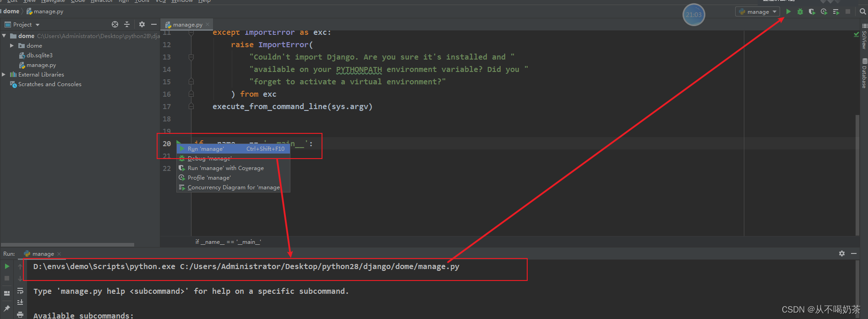This screenshot has height=319, width=868.
Task: Click the gutter run arrow on line 20
Action: tap(179, 143)
